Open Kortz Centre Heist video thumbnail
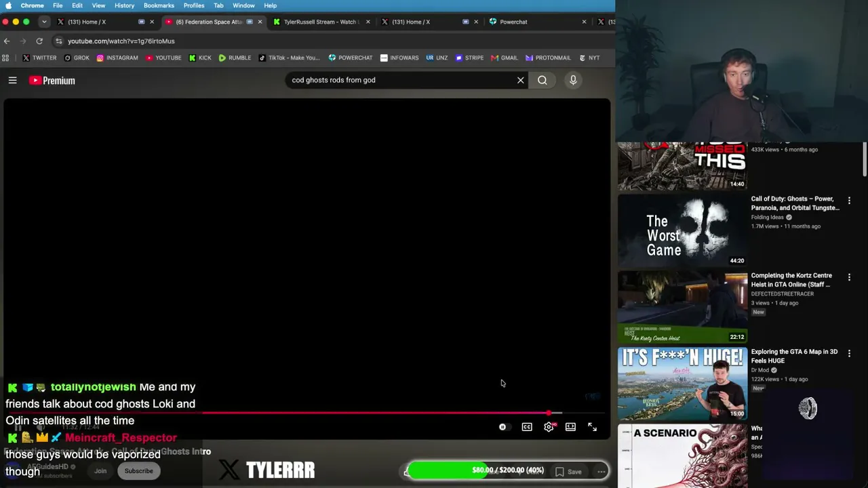The width and height of the screenshot is (868, 488). pos(682,308)
